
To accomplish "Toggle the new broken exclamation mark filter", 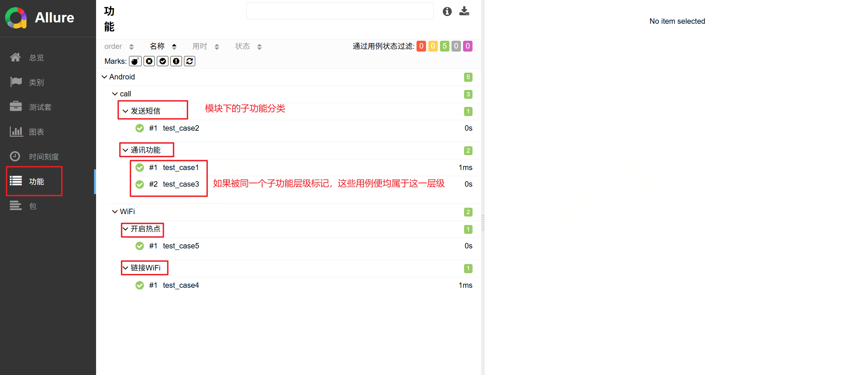I will pyautogui.click(x=176, y=61).
